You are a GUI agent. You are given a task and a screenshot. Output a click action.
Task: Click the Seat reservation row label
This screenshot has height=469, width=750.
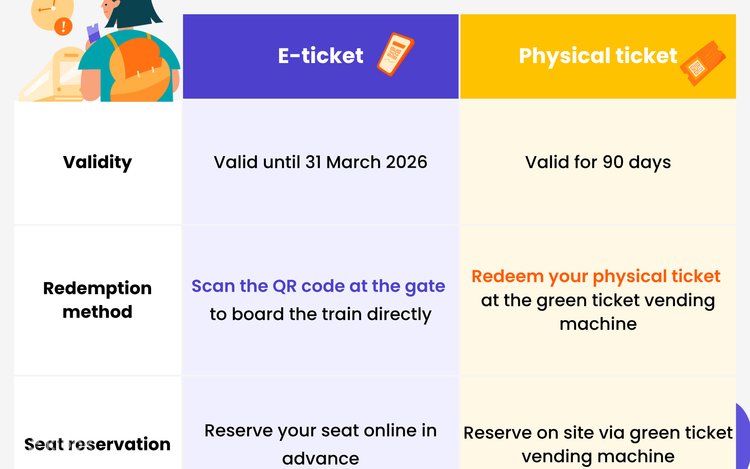(x=97, y=444)
